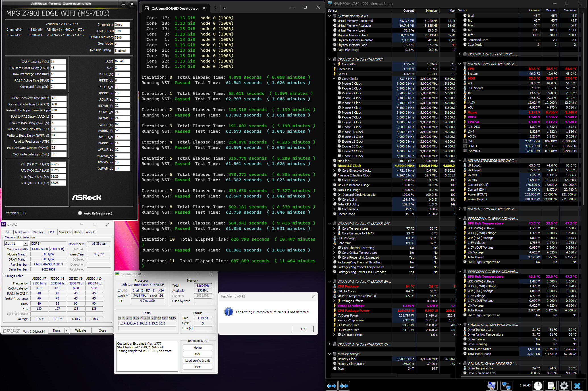The image size is (588, 391).
Task: Click the tCL CAS# Latency input field
Action: (x=58, y=62)
